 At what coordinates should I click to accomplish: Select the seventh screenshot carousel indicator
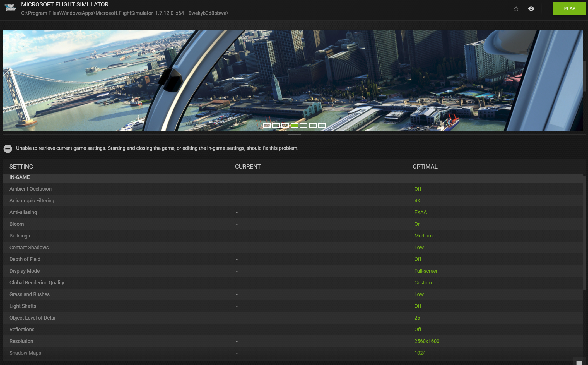click(322, 125)
